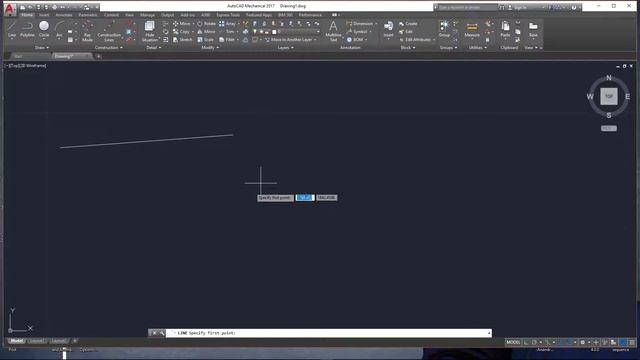Select the Fillet tool
Image resolution: width=640 pixels, height=360 pixels.
(x=227, y=40)
